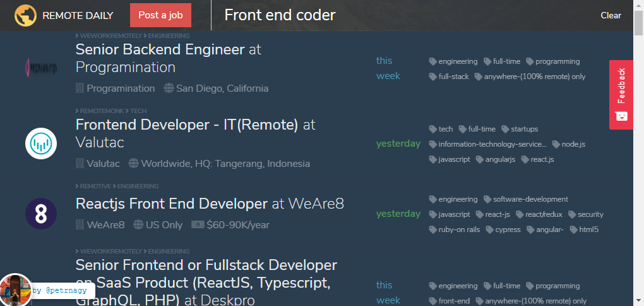This screenshot has height=306, width=644.
Task: Click the Front end coder search field
Action: (x=404, y=15)
